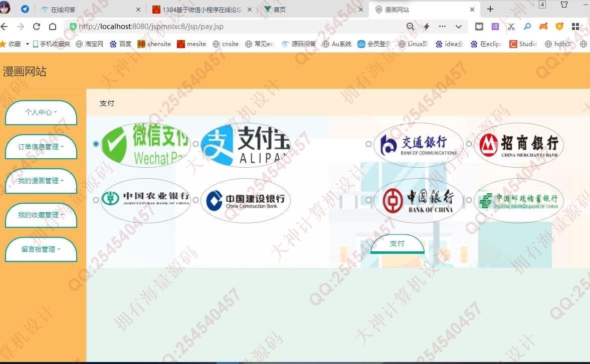Image resolution: width=590 pixels, height=364 pixels.
Task: Click the 漫画网站 site title
Action: tap(25, 72)
